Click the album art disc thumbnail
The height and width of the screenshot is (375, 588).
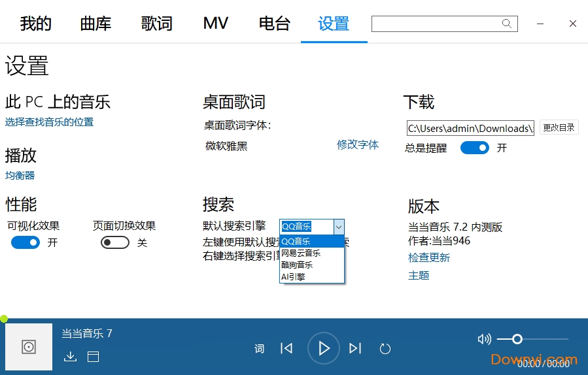click(29, 347)
